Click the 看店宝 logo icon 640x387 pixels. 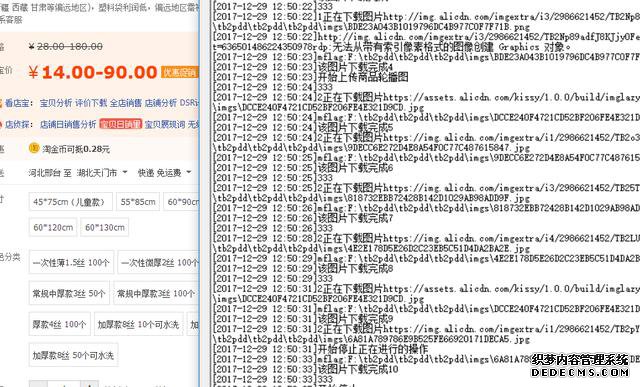[1, 103]
